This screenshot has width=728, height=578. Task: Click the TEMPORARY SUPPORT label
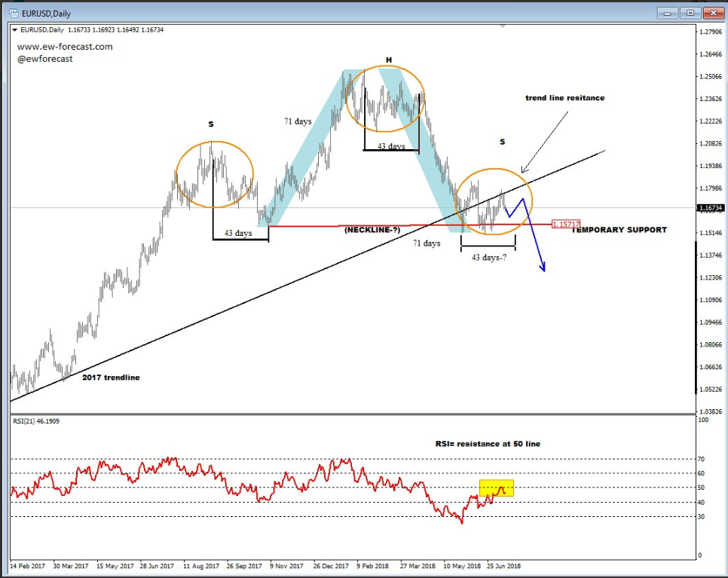tap(618, 230)
